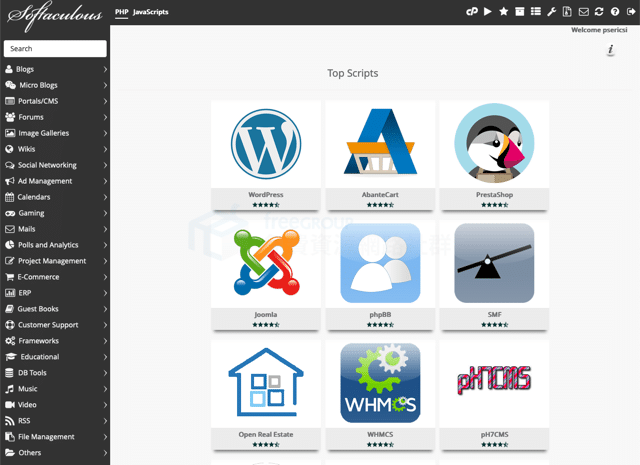Click the WordPress name link
This screenshot has height=465, width=640.
tap(266, 195)
